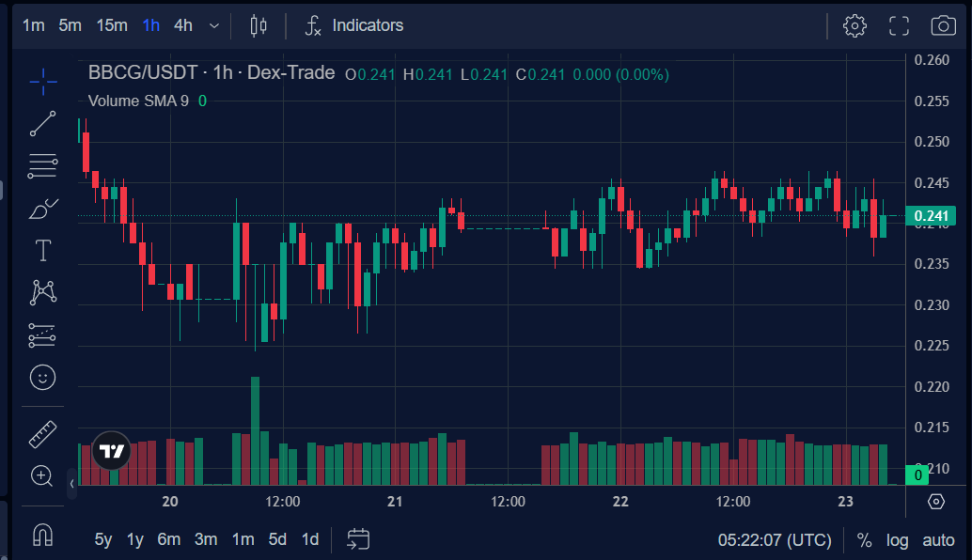Set date range to 5d

[x=277, y=539]
